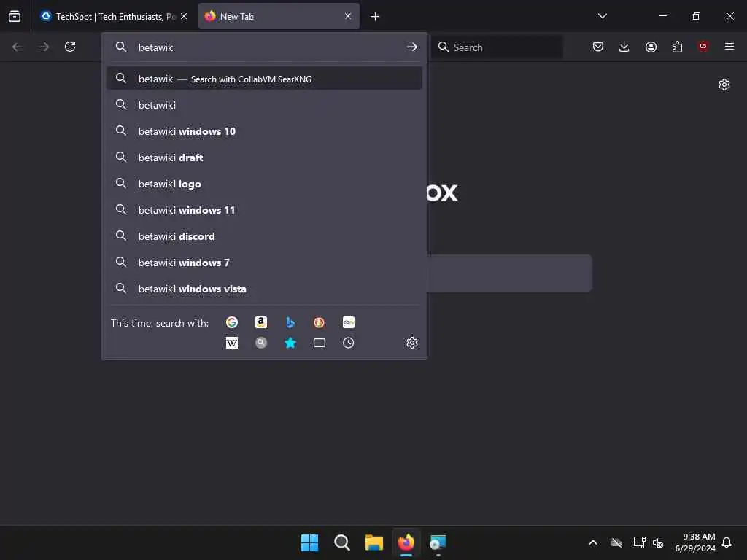This screenshot has height=560, width=747.
Task: Go forward one page
Action: [44, 47]
